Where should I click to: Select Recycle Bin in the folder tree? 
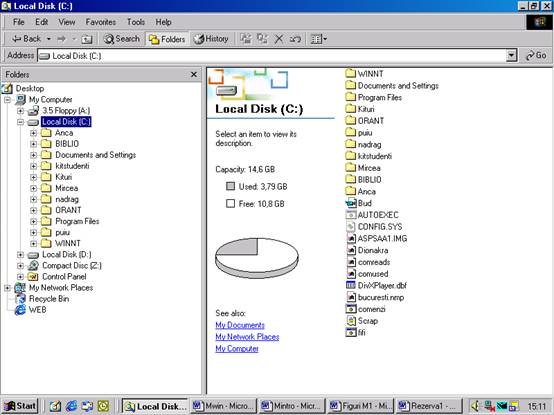pos(49,298)
